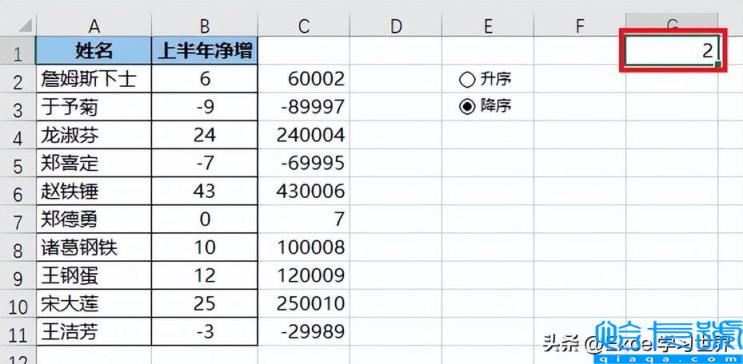Select column D header

coord(396,27)
